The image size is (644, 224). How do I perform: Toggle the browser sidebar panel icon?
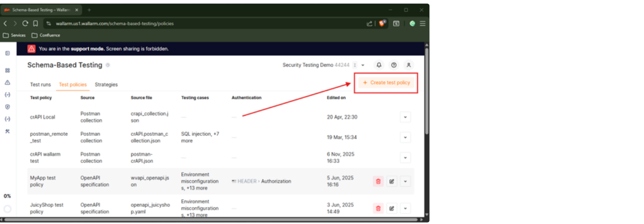396,23
